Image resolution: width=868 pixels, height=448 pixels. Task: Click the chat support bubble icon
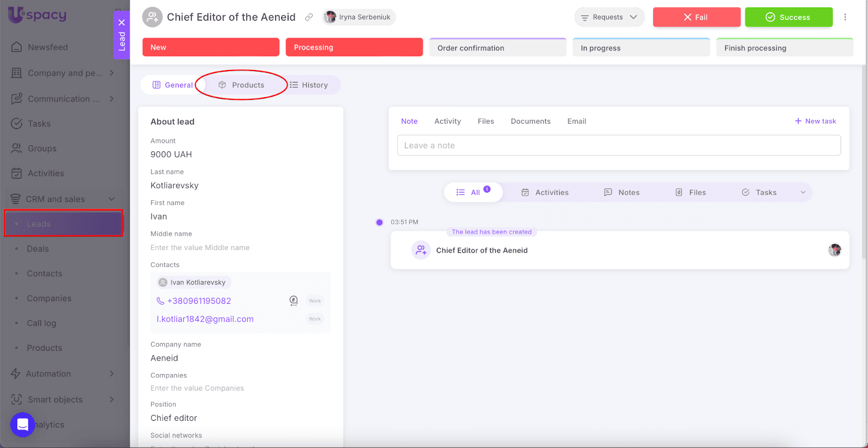[22, 424]
